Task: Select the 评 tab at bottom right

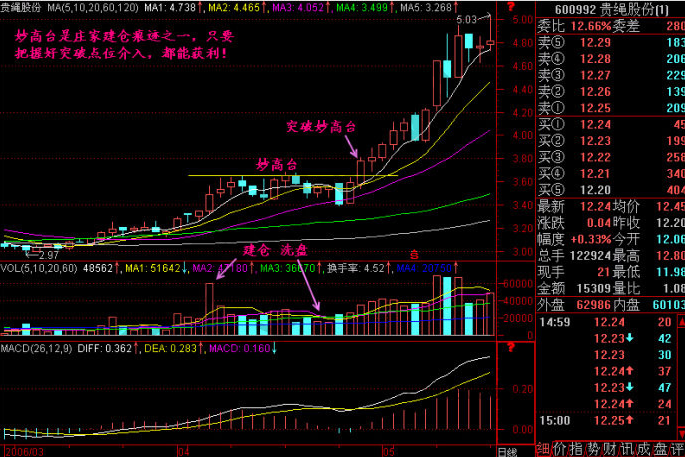Action: 676,446
